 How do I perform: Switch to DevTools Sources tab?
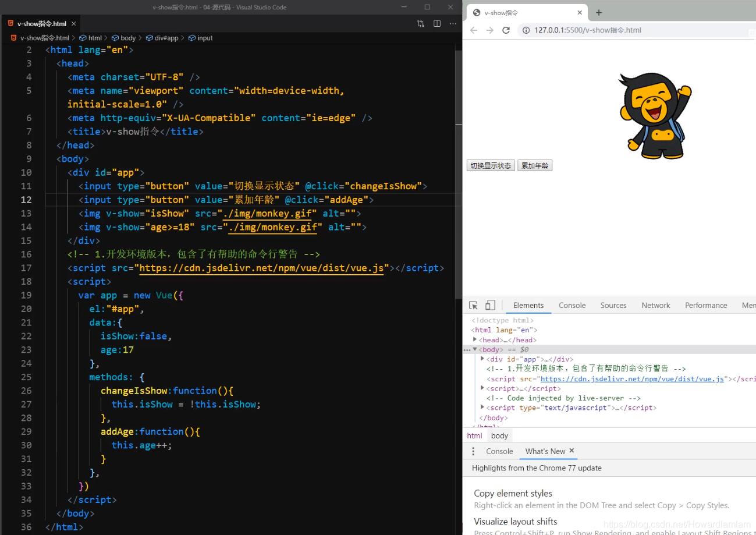(613, 305)
